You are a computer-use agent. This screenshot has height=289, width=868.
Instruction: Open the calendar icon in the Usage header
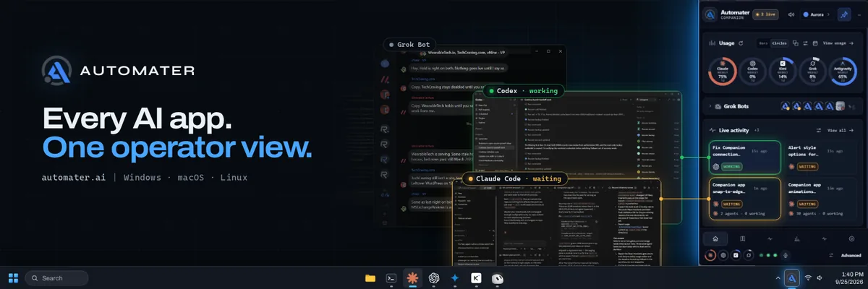[815, 43]
